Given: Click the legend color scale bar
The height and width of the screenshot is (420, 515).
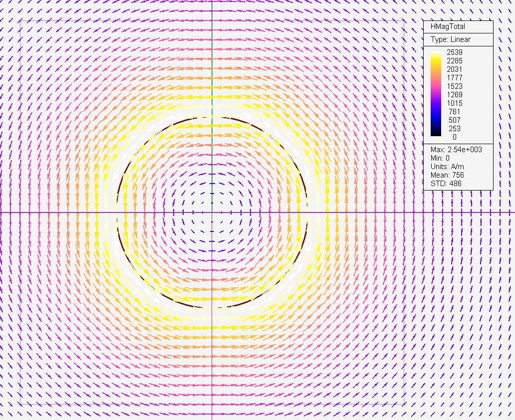Looking at the screenshot, I should [436, 94].
